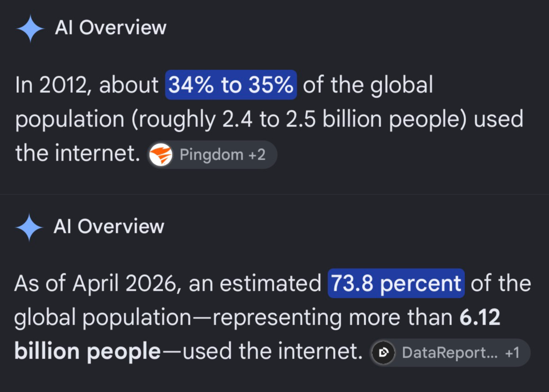This screenshot has height=392, width=549.
Task: Click the bold billion people text
Action: coord(87,352)
